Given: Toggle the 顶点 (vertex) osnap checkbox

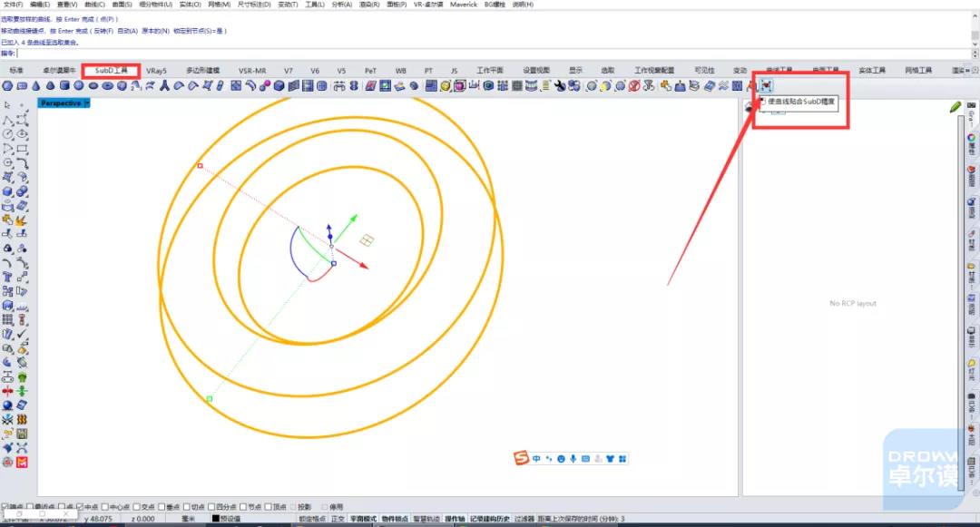Looking at the screenshot, I should pyautogui.click(x=269, y=507).
